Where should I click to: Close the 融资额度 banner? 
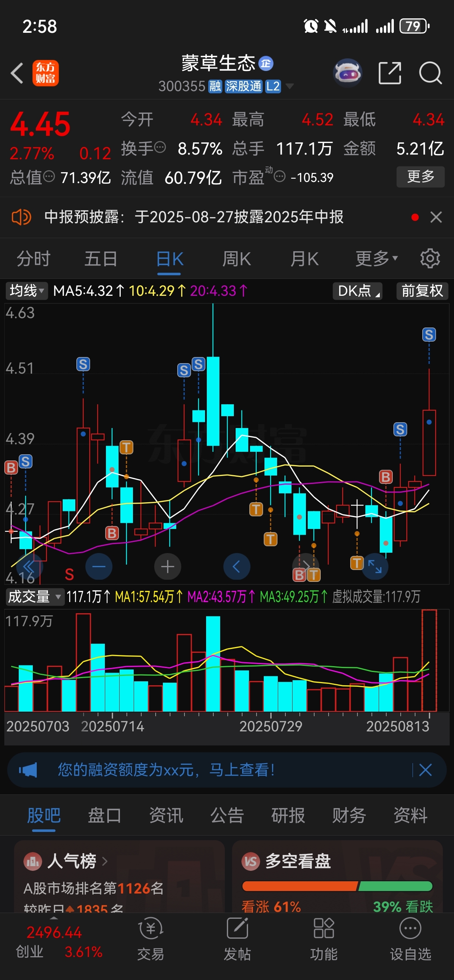(x=426, y=770)
